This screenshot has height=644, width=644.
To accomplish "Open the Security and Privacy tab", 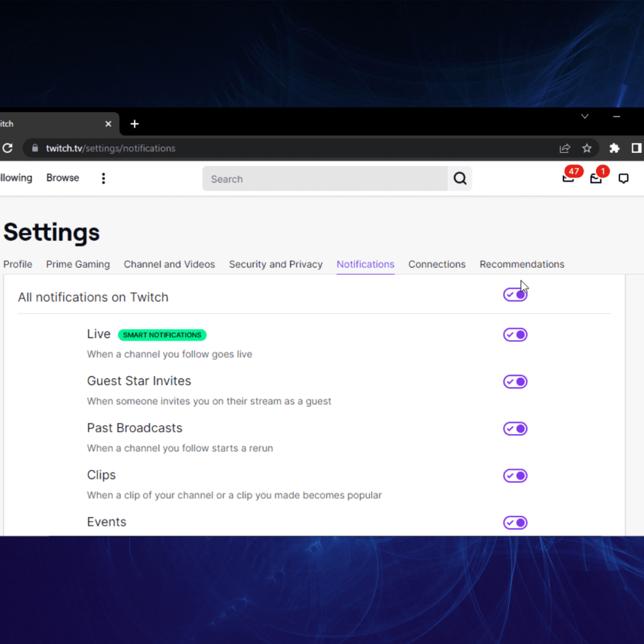I will pyautogui.click(x=276, y=264).
